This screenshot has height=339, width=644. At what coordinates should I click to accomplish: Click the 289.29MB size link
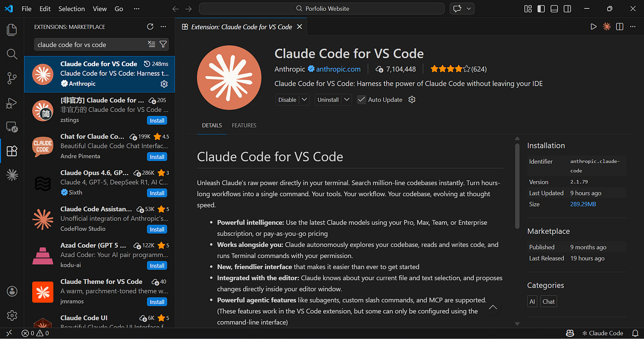point(583,204)
